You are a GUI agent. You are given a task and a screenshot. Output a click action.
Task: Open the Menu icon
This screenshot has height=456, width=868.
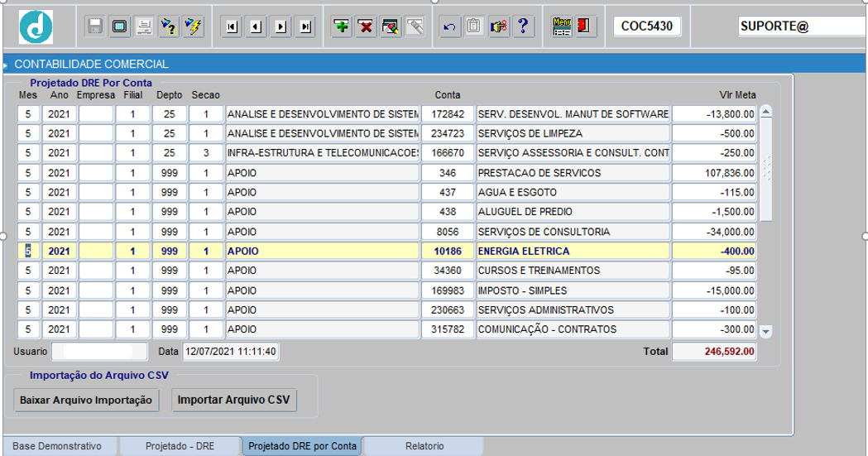[x=562, y=26]
